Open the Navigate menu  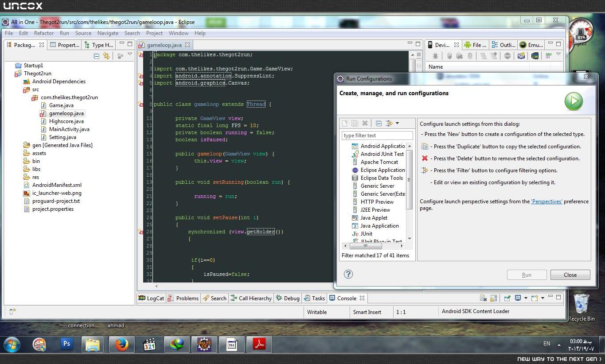tap(108, 33)
